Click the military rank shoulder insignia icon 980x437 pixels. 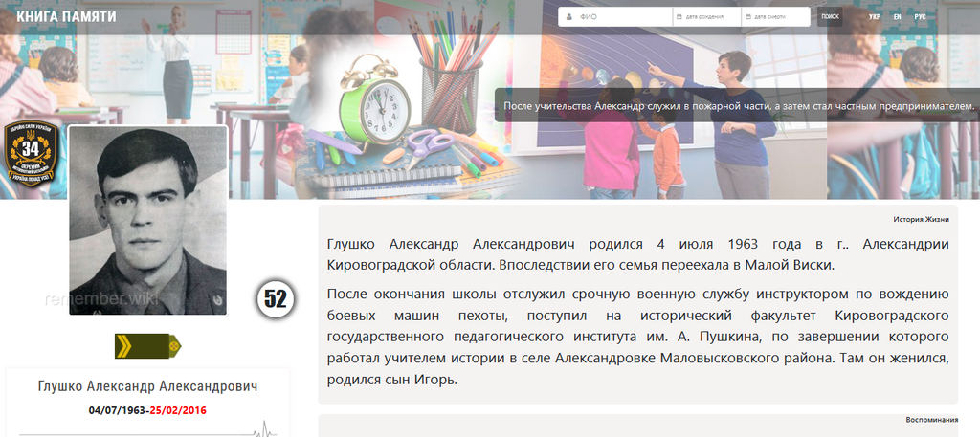click(147, 345)
